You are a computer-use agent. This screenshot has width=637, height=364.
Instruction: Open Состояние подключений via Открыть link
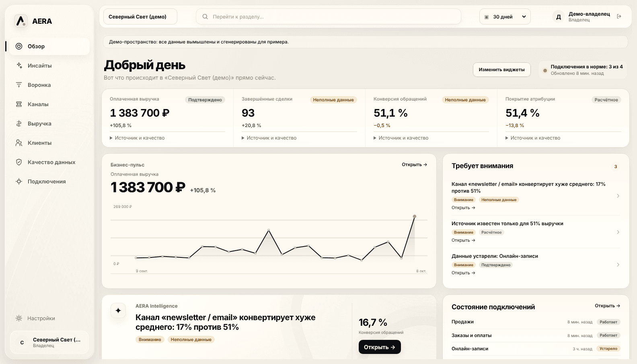(x=607, y=306)
